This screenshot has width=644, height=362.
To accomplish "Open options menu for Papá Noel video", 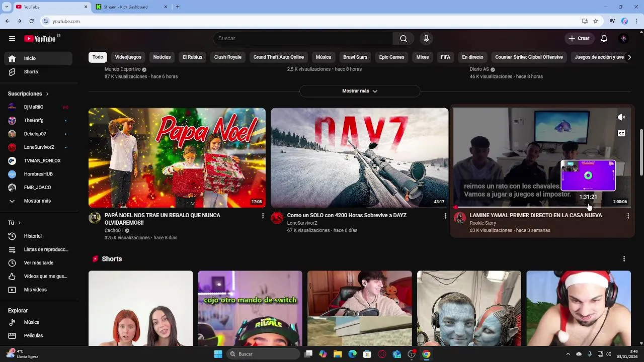I will tap(263, 216).
